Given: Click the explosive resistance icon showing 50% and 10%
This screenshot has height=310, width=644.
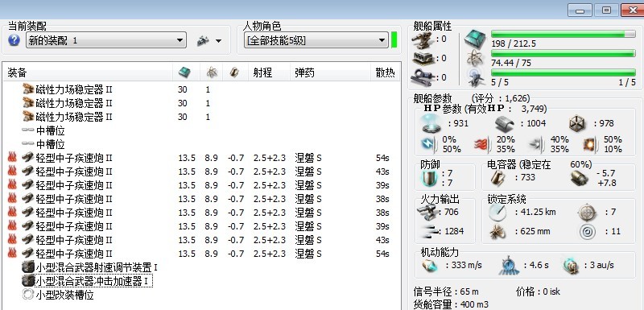Looking at the screenshot, I should [591, 144].
